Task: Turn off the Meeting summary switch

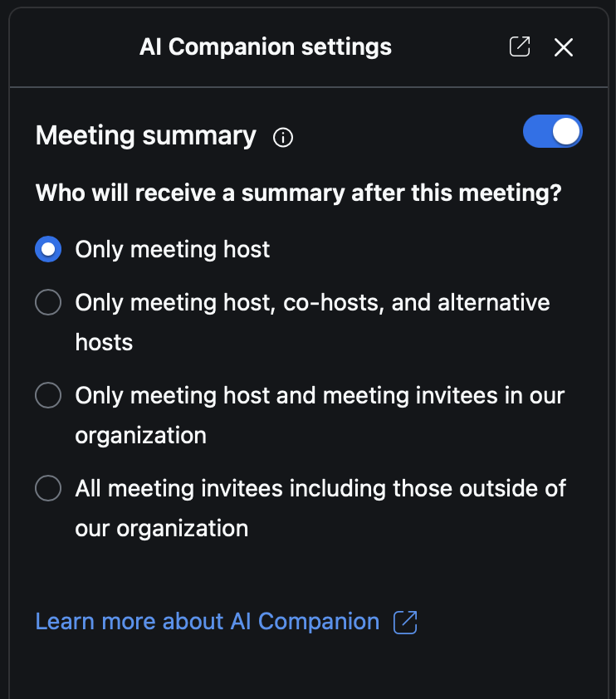Action: 552,132
